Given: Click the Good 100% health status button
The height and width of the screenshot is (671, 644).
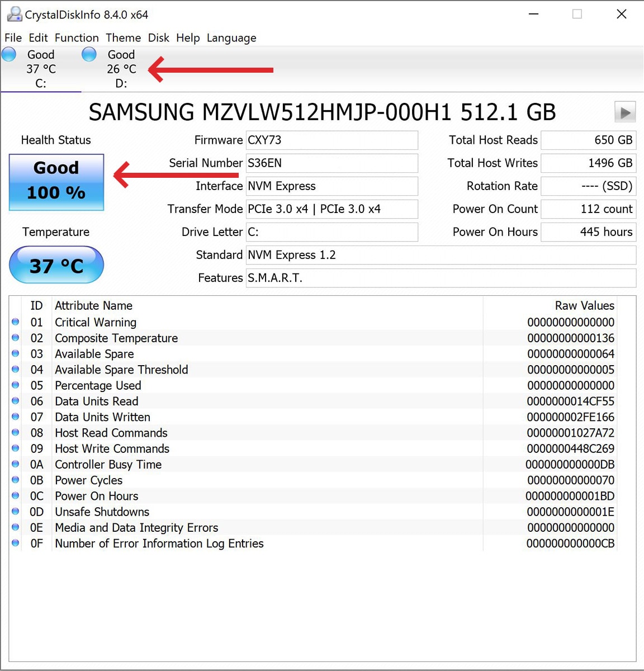Looking at the screenshot, I should coord(56,182).
